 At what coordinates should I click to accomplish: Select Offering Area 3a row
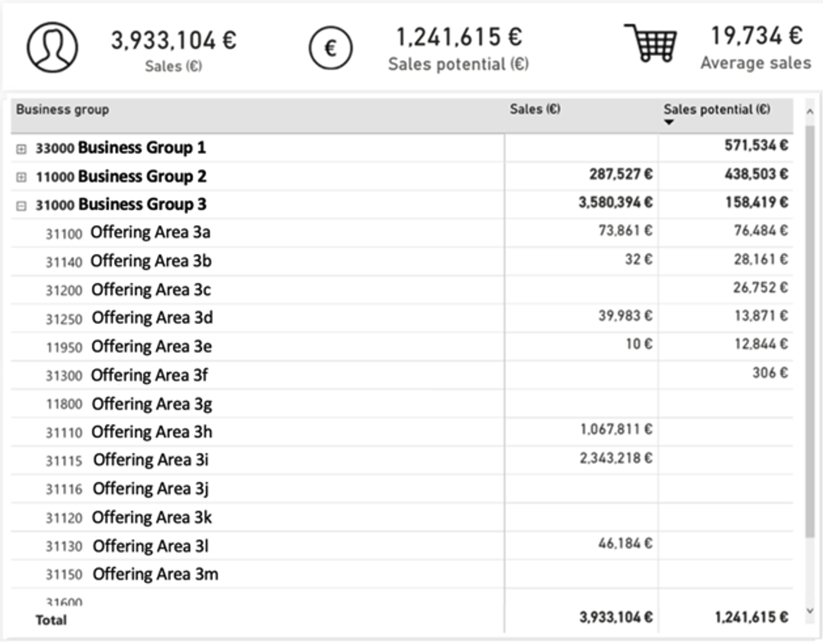[150, 232]
